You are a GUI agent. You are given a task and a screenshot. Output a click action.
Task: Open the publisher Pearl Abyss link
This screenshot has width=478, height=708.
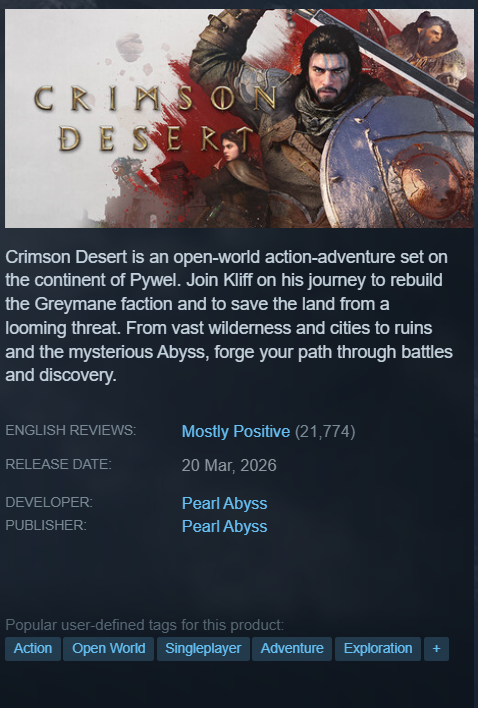[224, 526]
